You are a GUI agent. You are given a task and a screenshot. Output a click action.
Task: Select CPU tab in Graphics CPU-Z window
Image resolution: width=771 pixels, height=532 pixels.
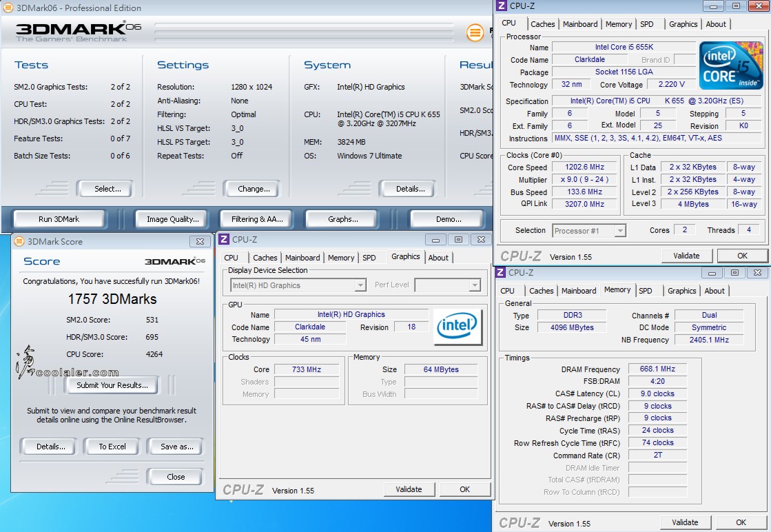tap(231, 258)
